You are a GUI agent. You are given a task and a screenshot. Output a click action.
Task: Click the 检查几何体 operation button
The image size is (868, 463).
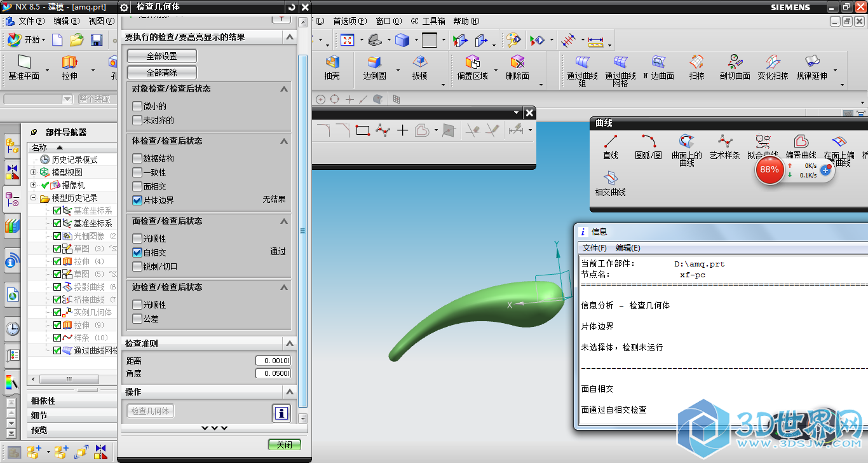tap(151, 411)
